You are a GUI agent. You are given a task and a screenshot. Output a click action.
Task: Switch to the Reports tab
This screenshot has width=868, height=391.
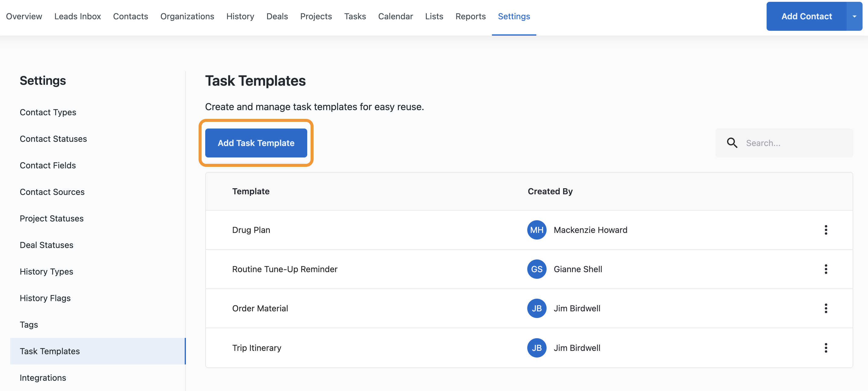pos(471,16)
